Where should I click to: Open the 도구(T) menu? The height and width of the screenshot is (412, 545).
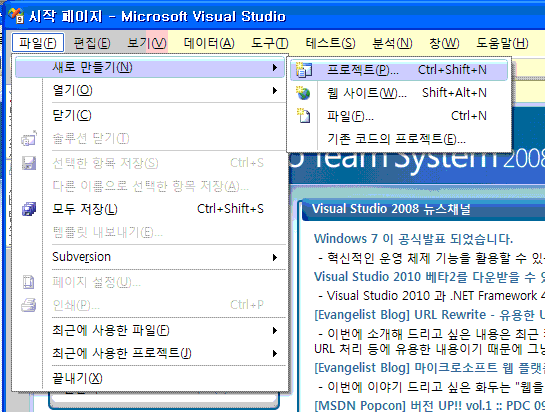tap(270, 43)
